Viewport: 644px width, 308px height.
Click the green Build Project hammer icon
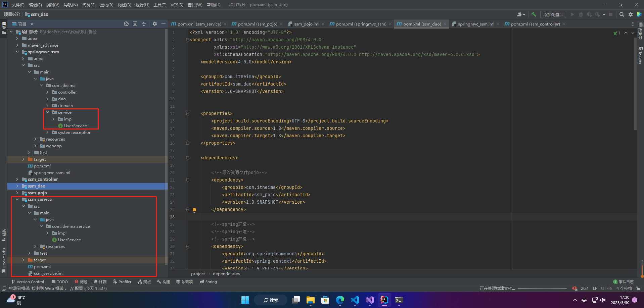point(534,14)
